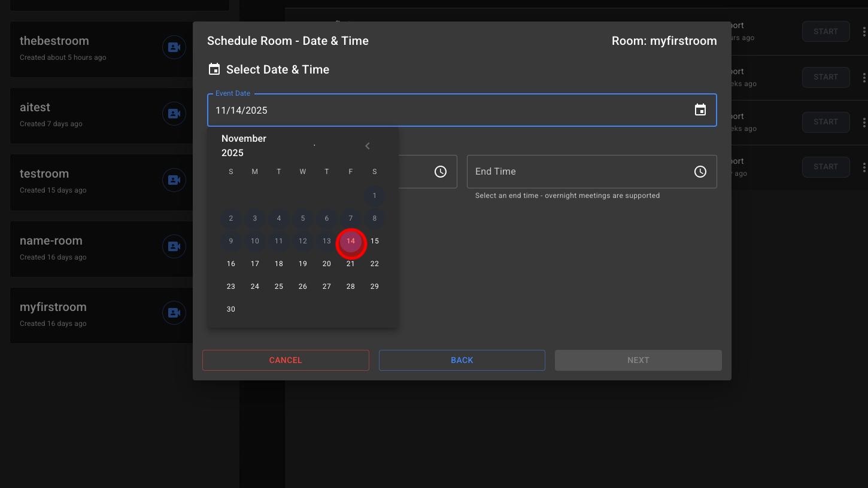Viewport: 868px width, 488px height.
Task: Click the start time clock icon
Action: pos(440,172)
